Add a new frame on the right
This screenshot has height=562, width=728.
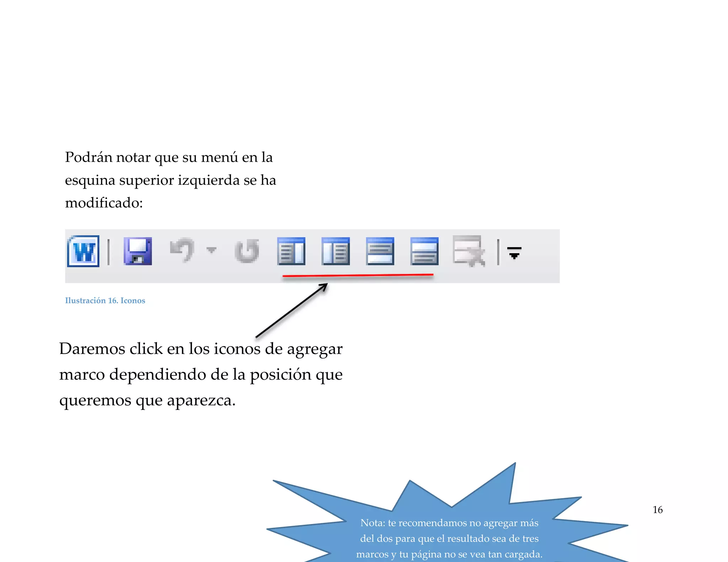pos(336,251)
